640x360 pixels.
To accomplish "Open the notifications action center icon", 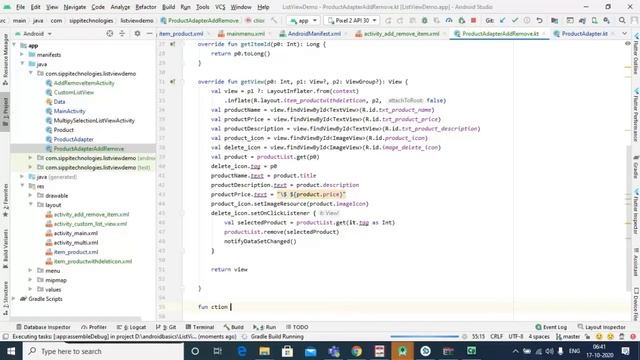I will tap(626, 351).
